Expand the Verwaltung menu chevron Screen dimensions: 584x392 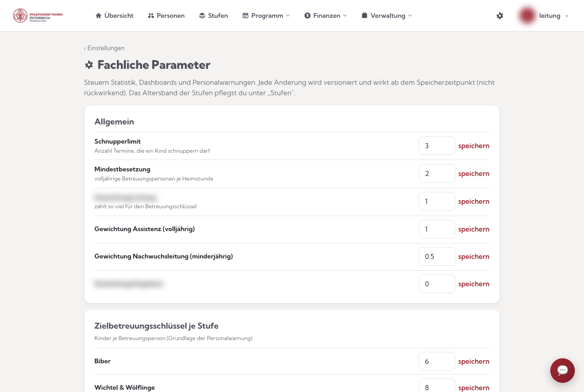(x=410, y=15)
